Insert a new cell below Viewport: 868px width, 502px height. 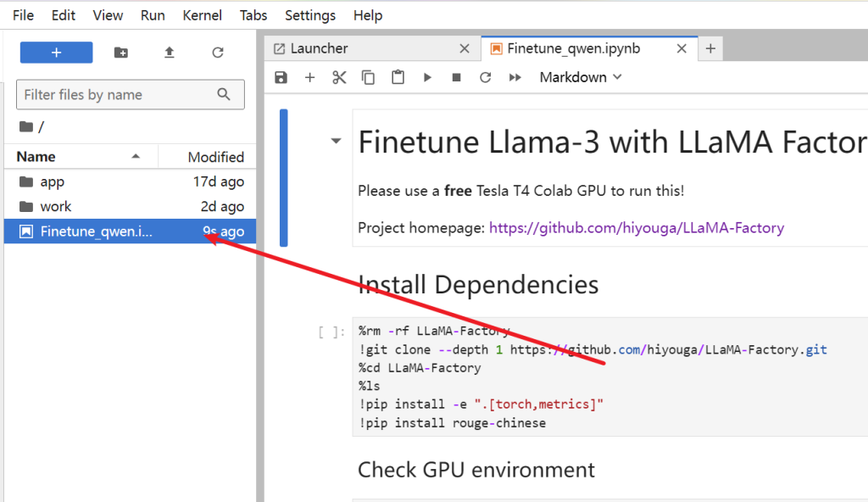pos(310,77)
